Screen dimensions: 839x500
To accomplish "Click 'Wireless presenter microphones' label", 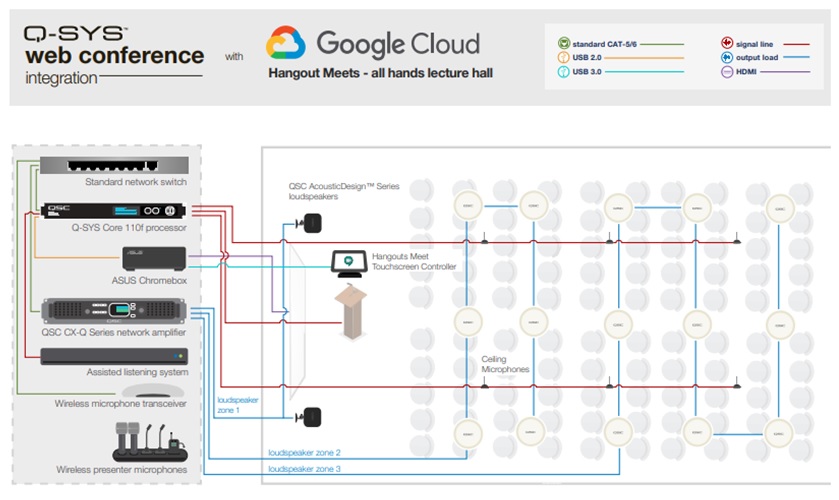I will point(121,469).
